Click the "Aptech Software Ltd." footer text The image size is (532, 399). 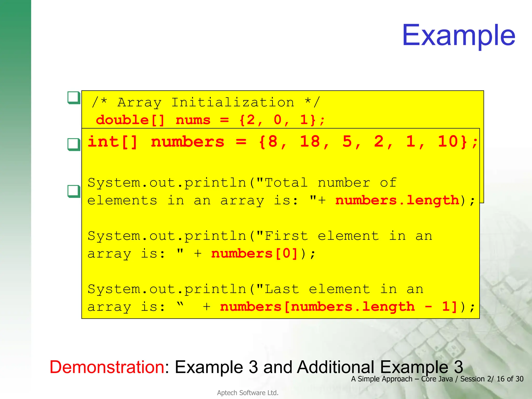pos(248,393)
